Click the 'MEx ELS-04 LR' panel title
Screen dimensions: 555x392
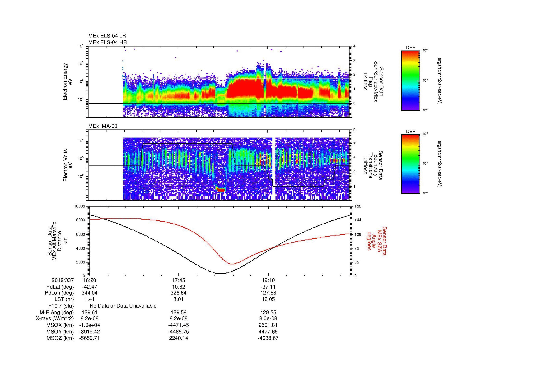pyautogui.click(x=107, y=36)
